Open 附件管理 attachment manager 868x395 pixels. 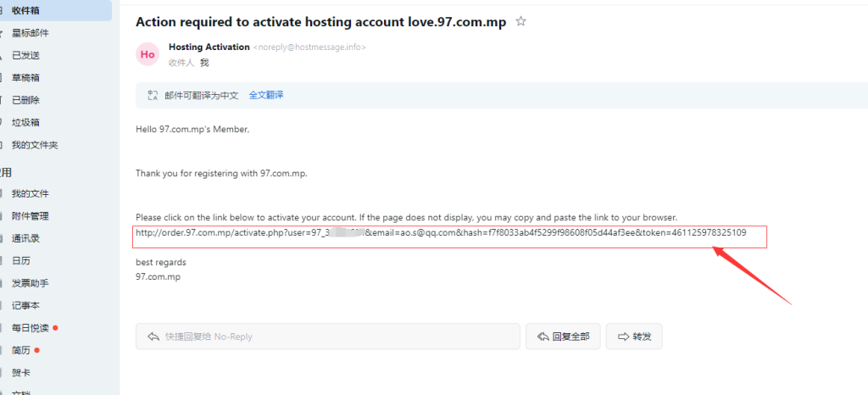pos(31,216)
